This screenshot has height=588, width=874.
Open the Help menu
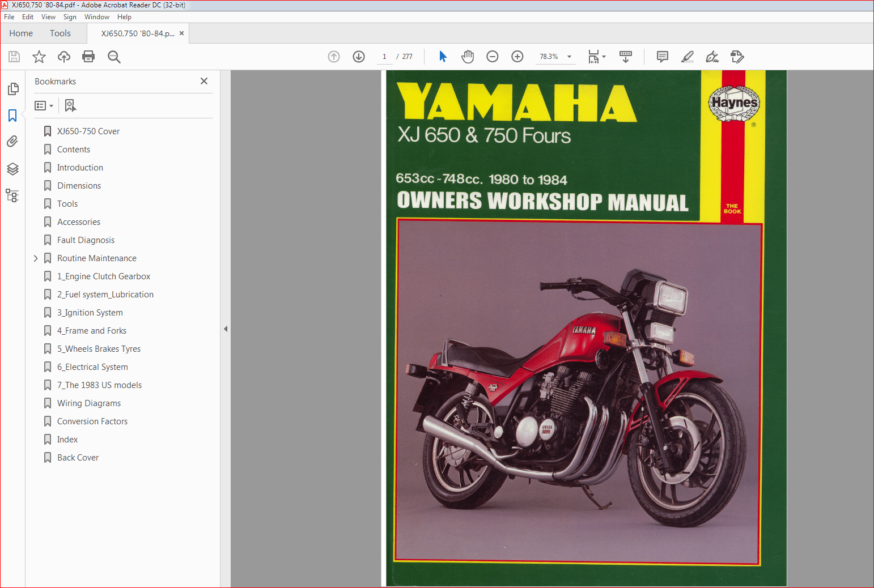pyautogui.click(x=124, y=17)
